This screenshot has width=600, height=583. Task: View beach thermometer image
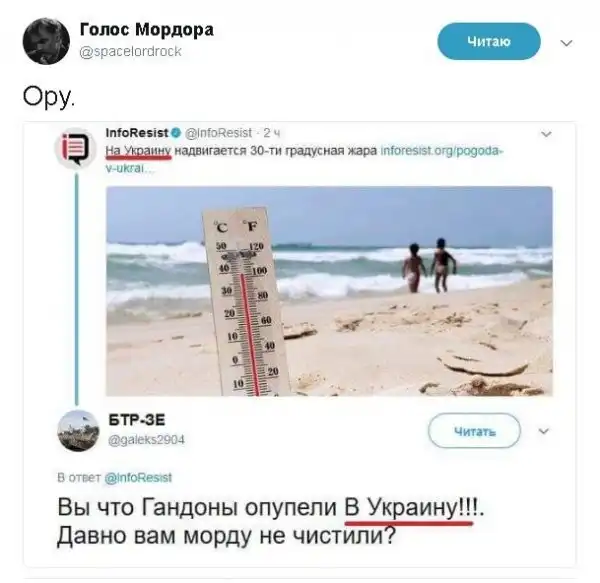pyautogui.click(x=329, y=291)
